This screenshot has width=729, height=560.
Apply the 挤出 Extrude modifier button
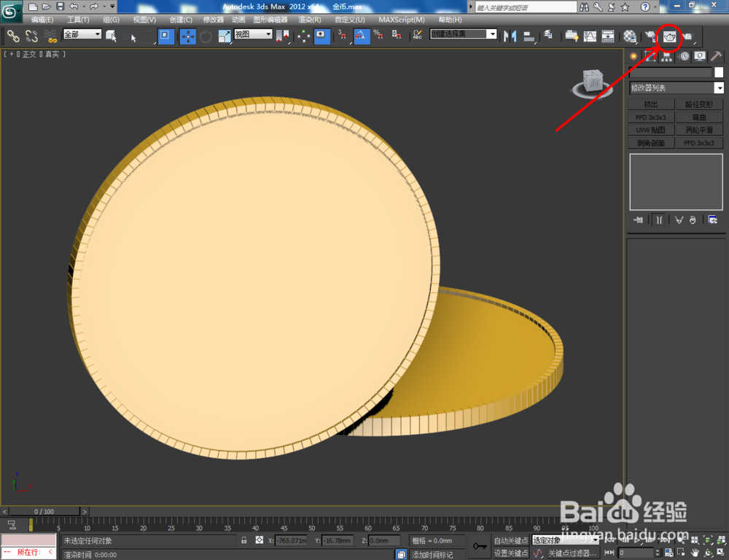click(651, 104)
